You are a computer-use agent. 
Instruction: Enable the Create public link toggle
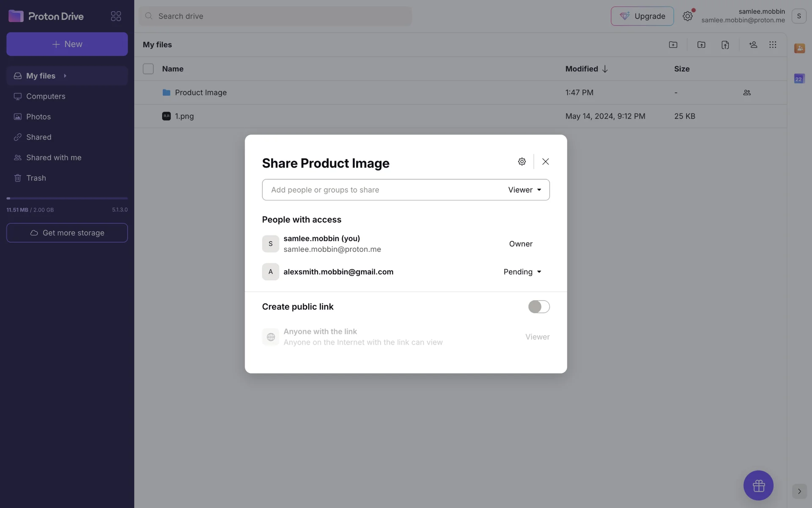(x=538, y=306)
